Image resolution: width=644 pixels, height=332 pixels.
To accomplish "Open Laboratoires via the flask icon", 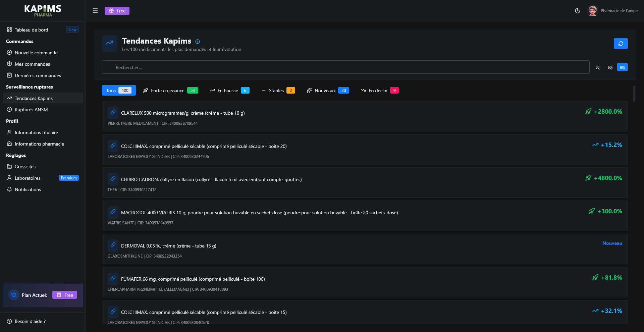I will (x=9, y=178).
